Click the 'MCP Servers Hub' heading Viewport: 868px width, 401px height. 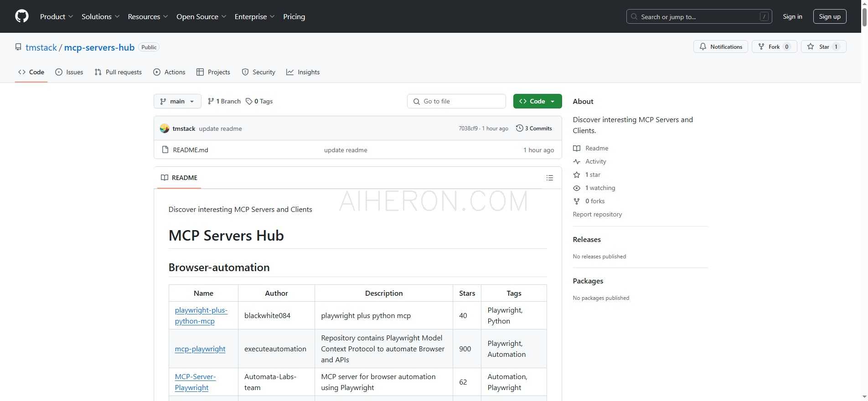pos(226,236)
